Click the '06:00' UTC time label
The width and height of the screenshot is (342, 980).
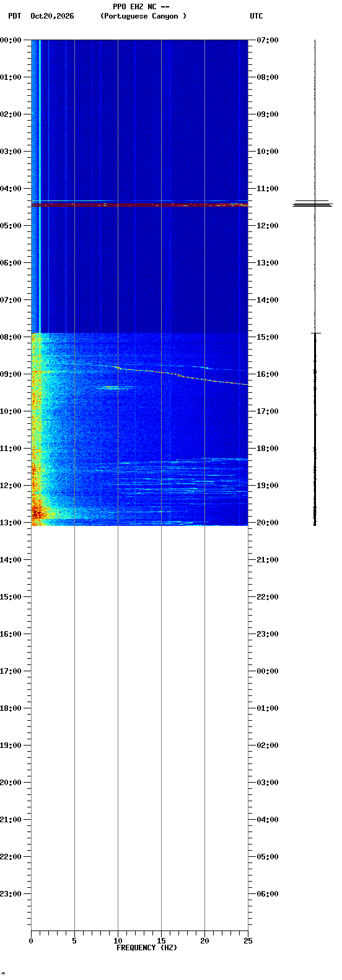[268, 894]
